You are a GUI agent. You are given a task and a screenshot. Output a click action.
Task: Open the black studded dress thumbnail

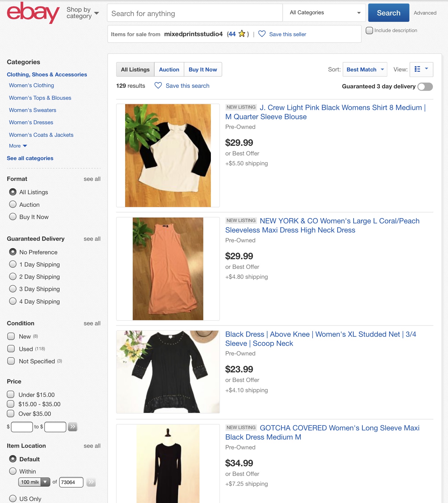[168, 372]
